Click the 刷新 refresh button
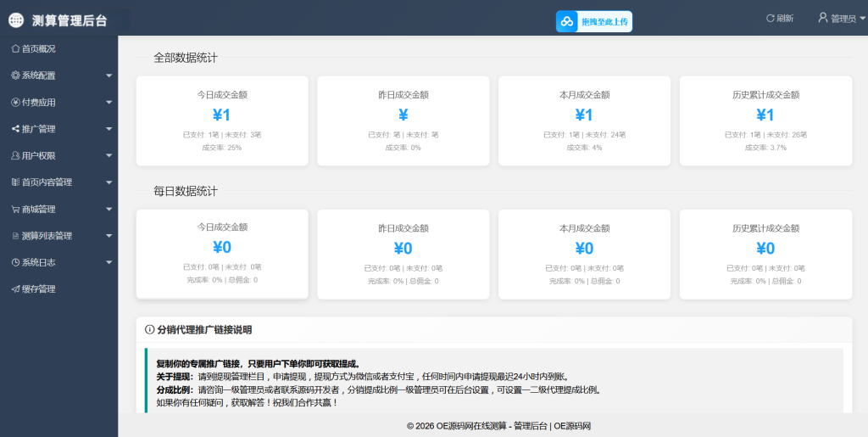This screenshot has width=868, height=437. 780,19
